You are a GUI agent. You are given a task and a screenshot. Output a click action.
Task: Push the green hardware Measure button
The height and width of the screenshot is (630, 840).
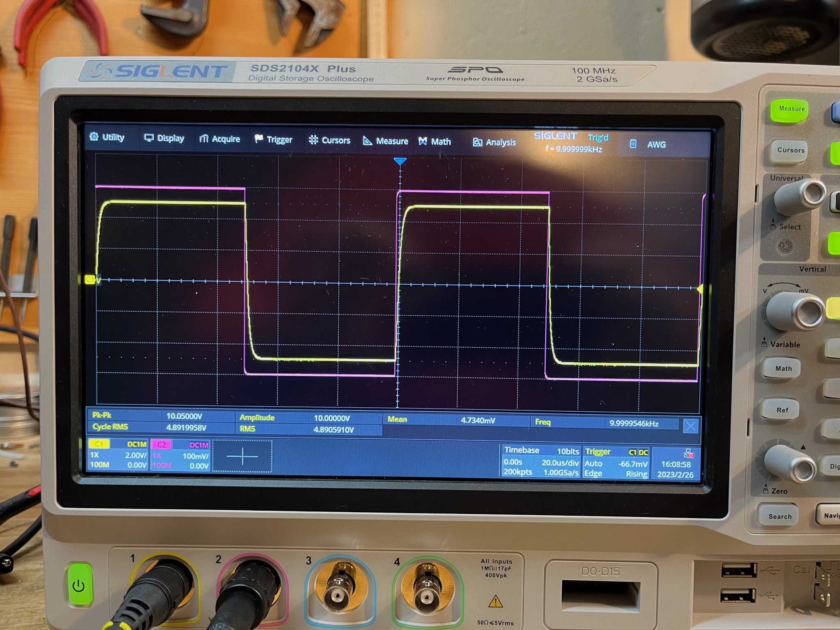[x=790, y=110]
